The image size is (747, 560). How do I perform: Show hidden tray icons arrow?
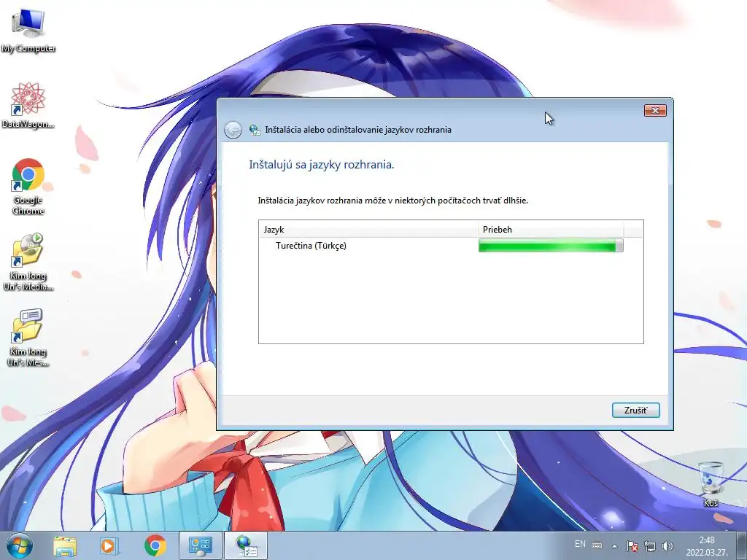[x=614, y=546]
